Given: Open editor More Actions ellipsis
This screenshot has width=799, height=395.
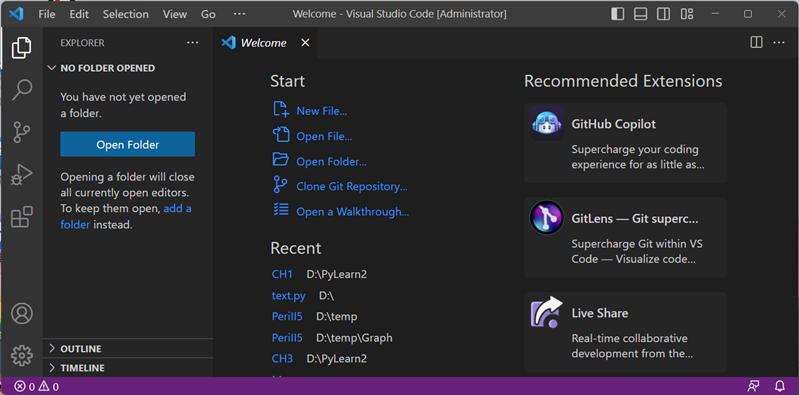Looking at the screenshot, I should (779, 43).
